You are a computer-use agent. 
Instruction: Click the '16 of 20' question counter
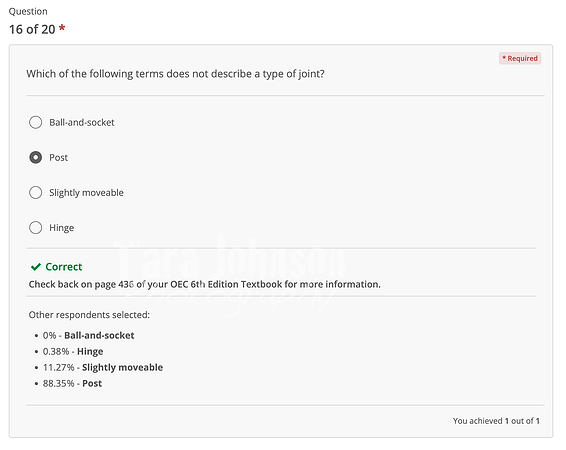click(x=32, y=29)
